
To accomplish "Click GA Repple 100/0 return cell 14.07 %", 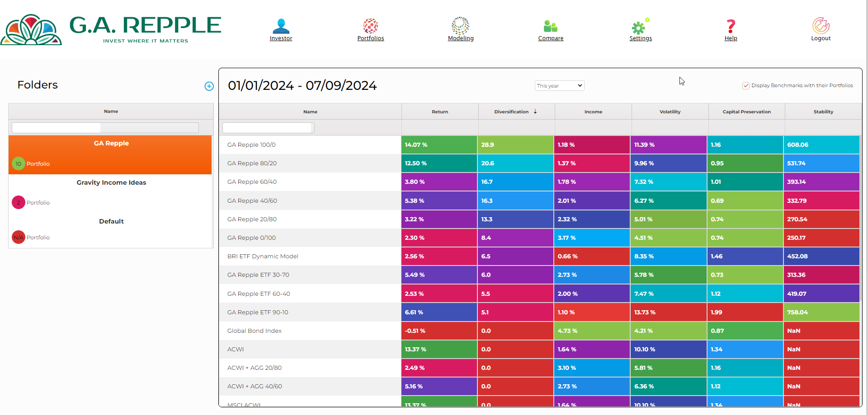I will (439, 145).
